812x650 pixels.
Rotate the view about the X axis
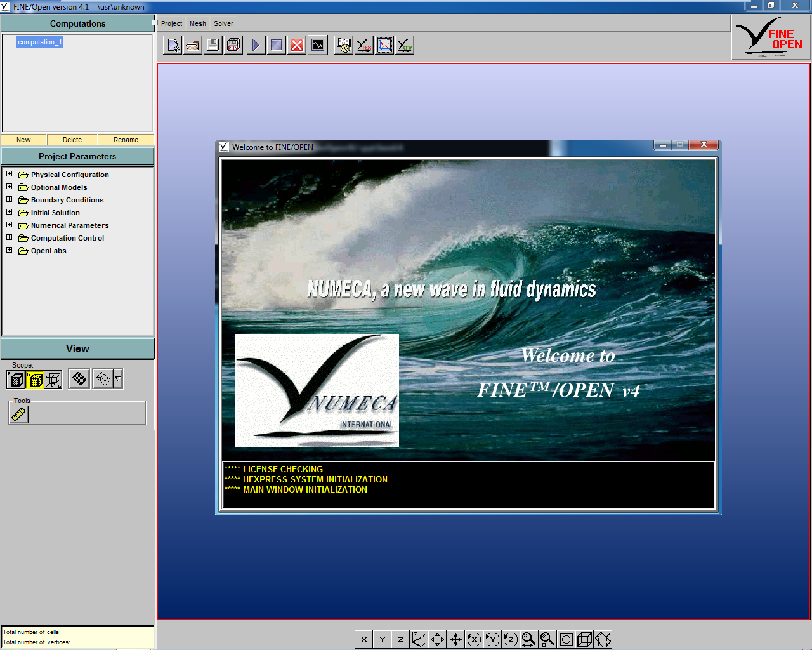tap(474, 639)
